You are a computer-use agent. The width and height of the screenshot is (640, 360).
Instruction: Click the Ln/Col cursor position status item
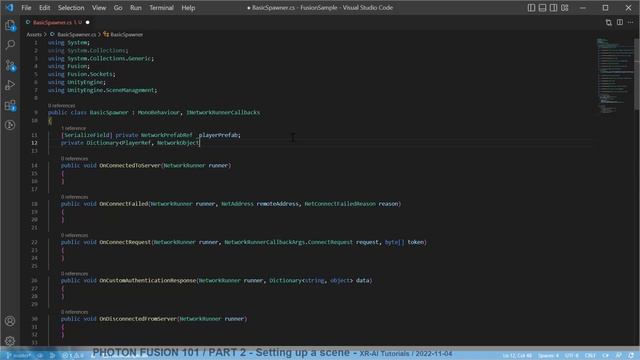coord(517,356)
